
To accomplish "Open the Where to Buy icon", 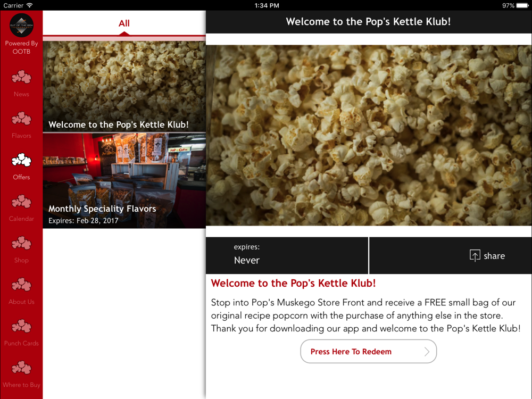I will [x=21, y=368].
